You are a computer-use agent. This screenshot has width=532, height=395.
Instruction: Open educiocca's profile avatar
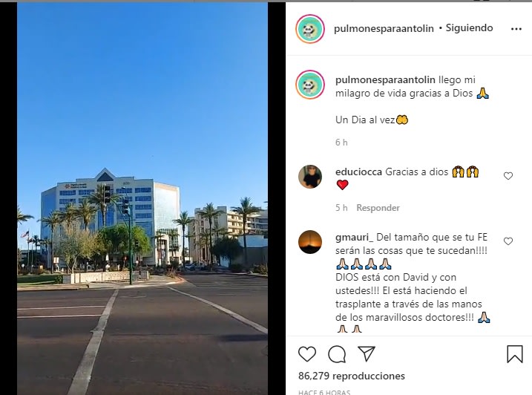tap(310, 177)
